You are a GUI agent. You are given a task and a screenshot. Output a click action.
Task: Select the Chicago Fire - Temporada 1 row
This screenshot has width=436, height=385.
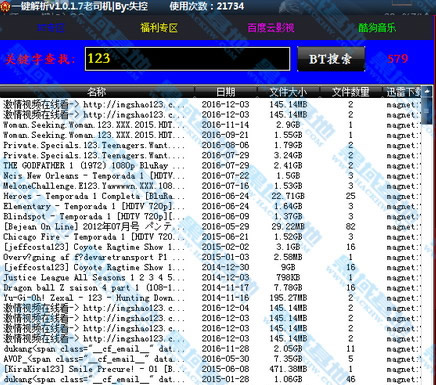click(211, 237)
